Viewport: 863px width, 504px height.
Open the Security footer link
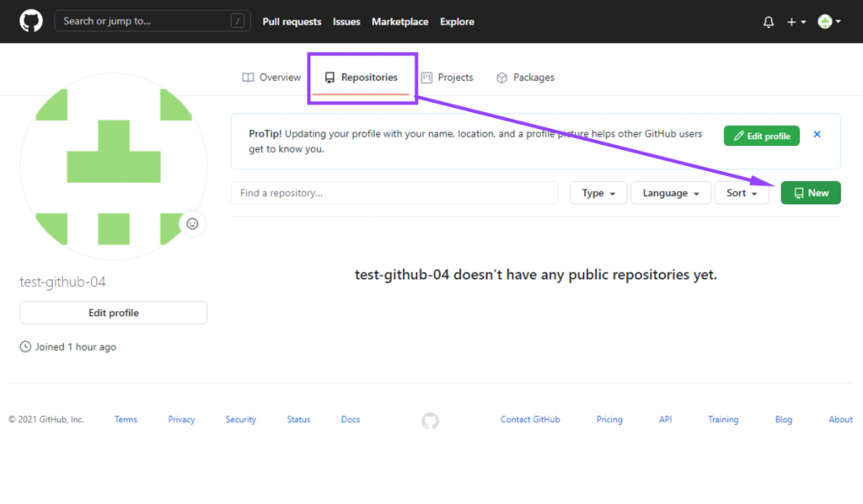pos(240,419)
